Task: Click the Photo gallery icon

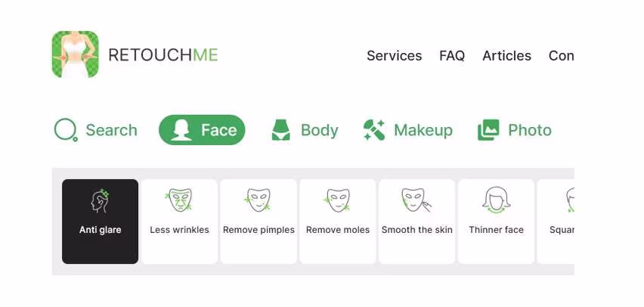Action: coord(488,130)
